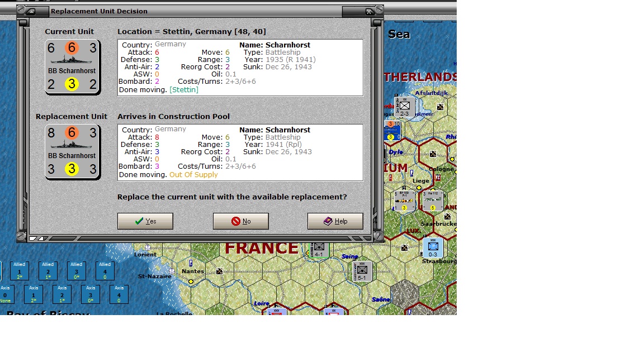The width and height of the screenshot is (644, 362).
Task: Select the Allied 1 box
Action: [20, 271]
